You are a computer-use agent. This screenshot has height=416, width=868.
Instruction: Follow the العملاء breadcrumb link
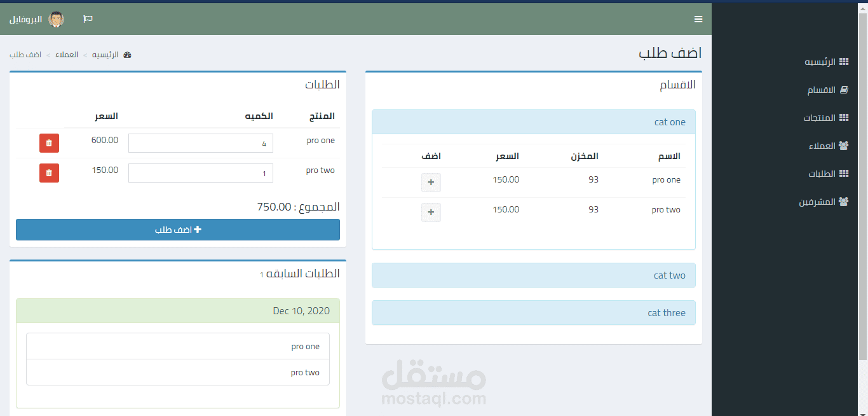[67, 55]
